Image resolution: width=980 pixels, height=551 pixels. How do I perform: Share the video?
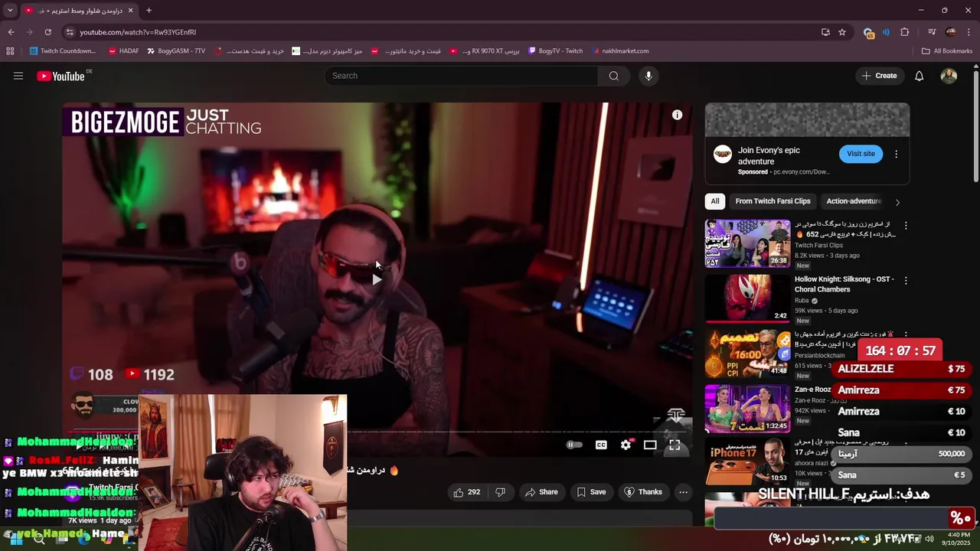541,492
